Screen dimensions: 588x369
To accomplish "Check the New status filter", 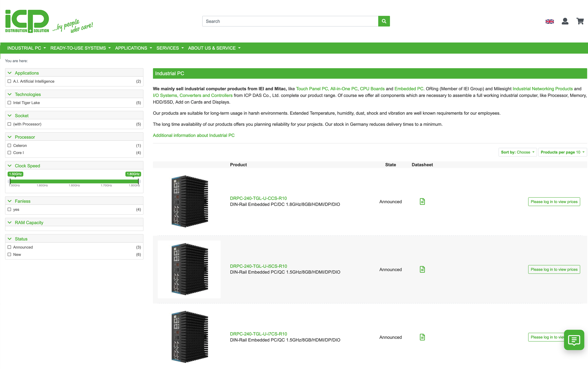I will point(9,254).
